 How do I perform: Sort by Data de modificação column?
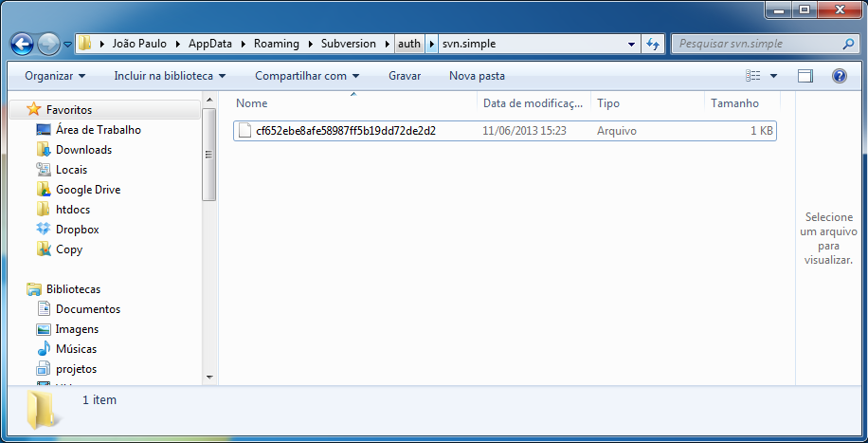[x=534, y=103]
